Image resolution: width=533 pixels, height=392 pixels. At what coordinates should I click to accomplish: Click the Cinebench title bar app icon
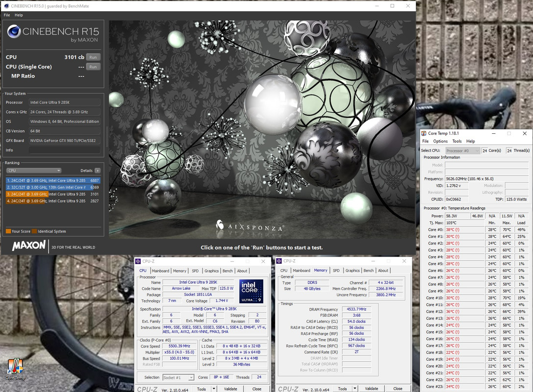coord(6,6)
